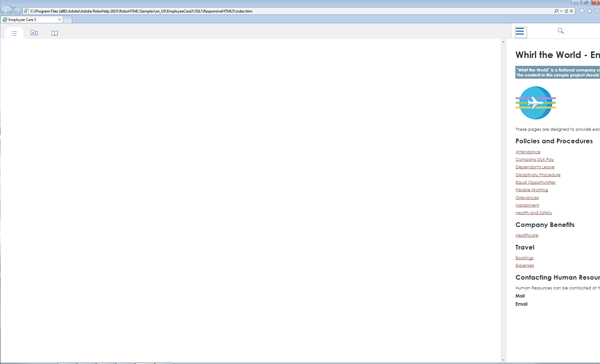The image size is (600, 364).
Task: Open the Bookings travel link
Action: 524,258
